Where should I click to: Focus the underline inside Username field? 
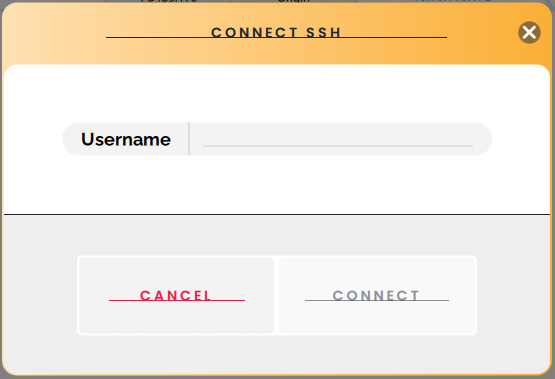coord(338,145)
